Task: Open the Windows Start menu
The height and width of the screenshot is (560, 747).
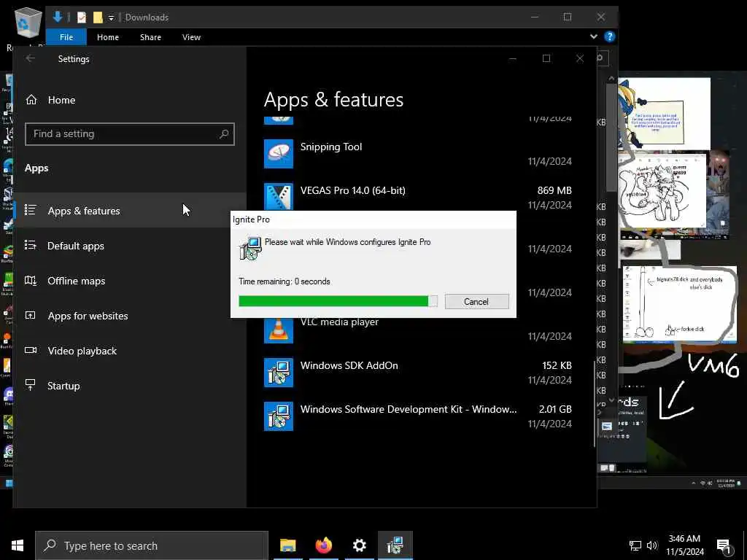Action: (x=18, y=545)
